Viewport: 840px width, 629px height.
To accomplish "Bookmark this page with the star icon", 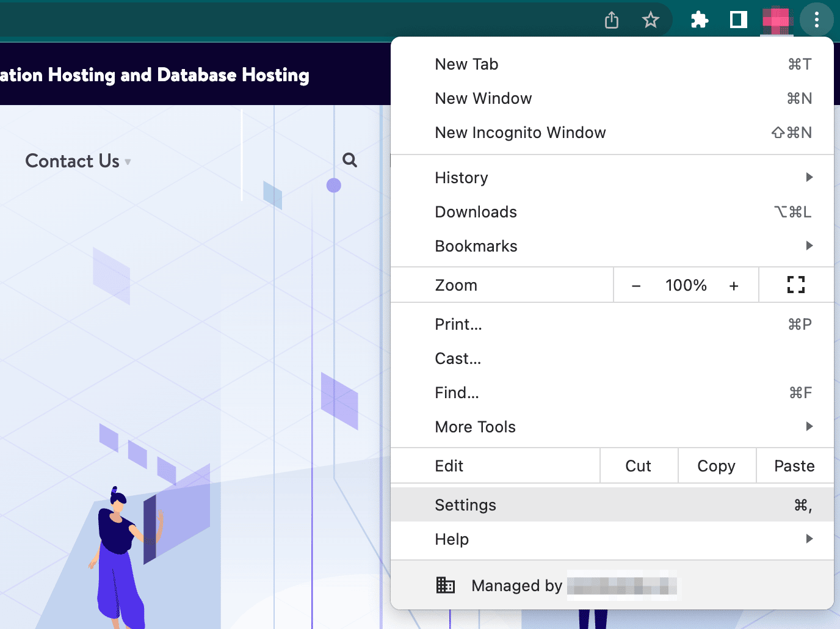I will 651,20.
